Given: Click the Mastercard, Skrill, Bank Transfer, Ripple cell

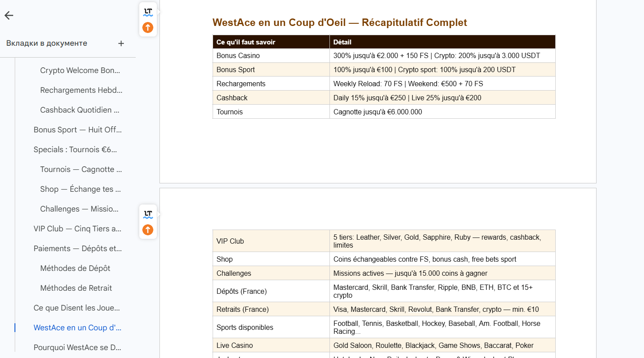Looking at the screenshot, I should 442,291.
